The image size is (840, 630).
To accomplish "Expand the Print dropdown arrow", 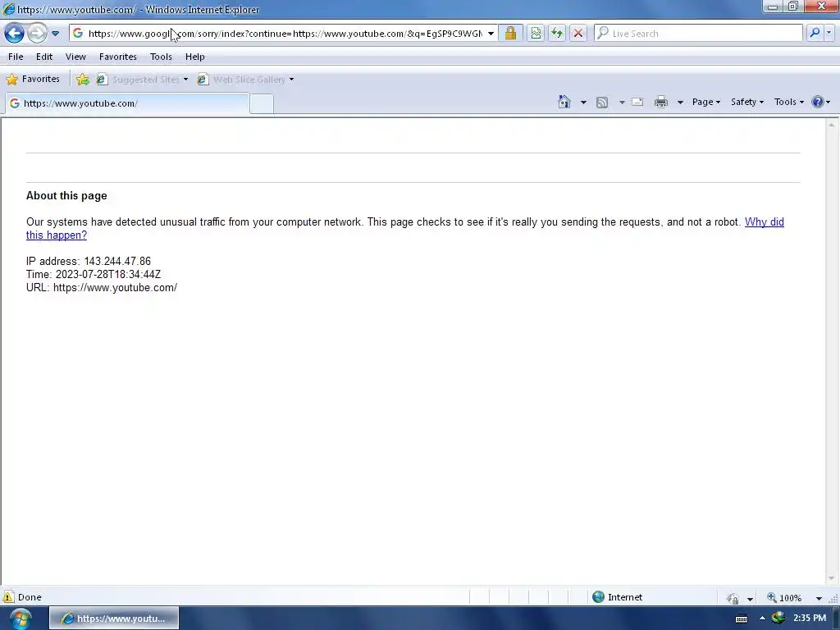I will (680, 102).
